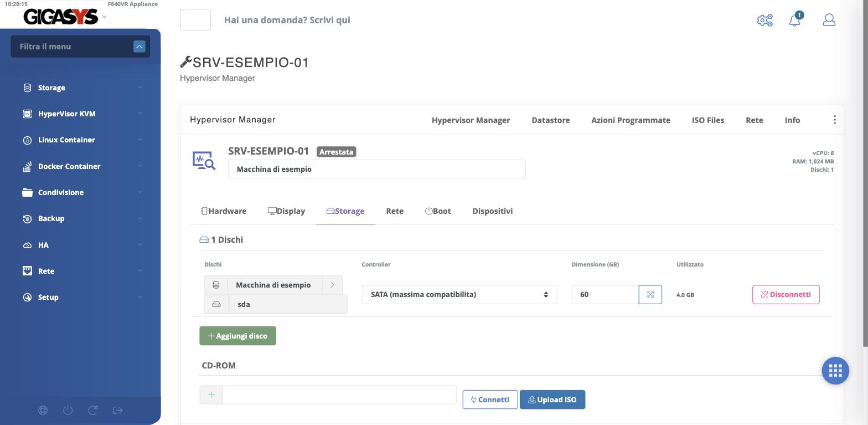The width and height of the screenshot is (868, 425).
Task: Expand the Setup menu section
Action: click(x=140, y=297)
